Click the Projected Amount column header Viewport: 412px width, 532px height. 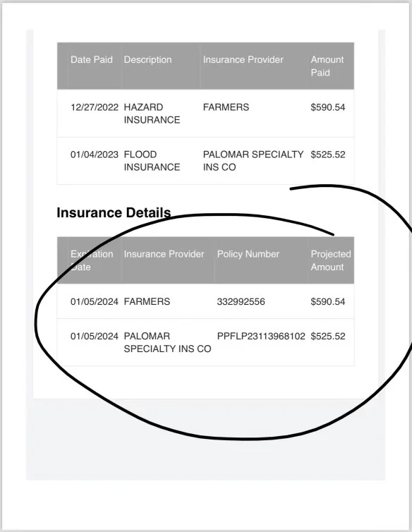pyautogui.click(x=331, y=260)
